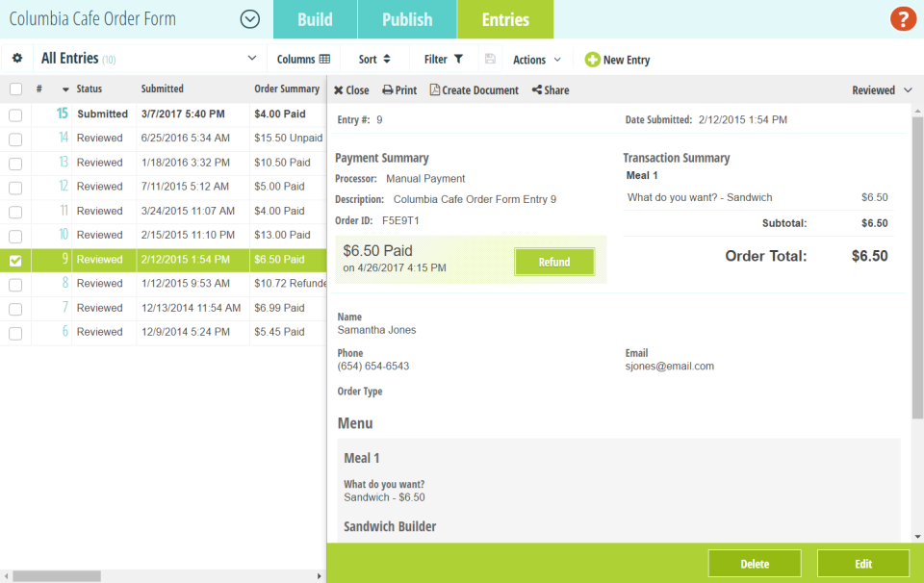Switch to the Build tab
This screenshot has width=924, height=583.
click(315, 18)
